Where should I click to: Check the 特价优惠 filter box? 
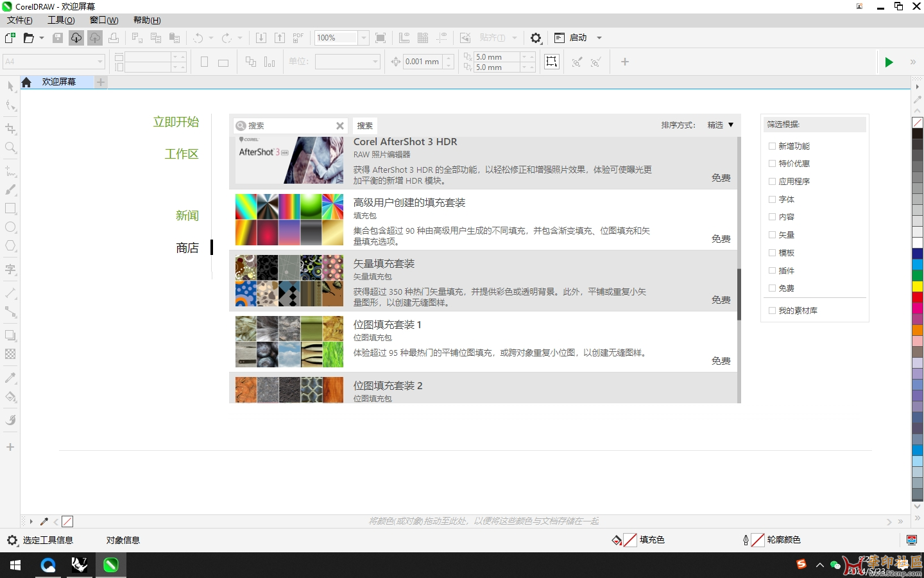click(773, 163)
